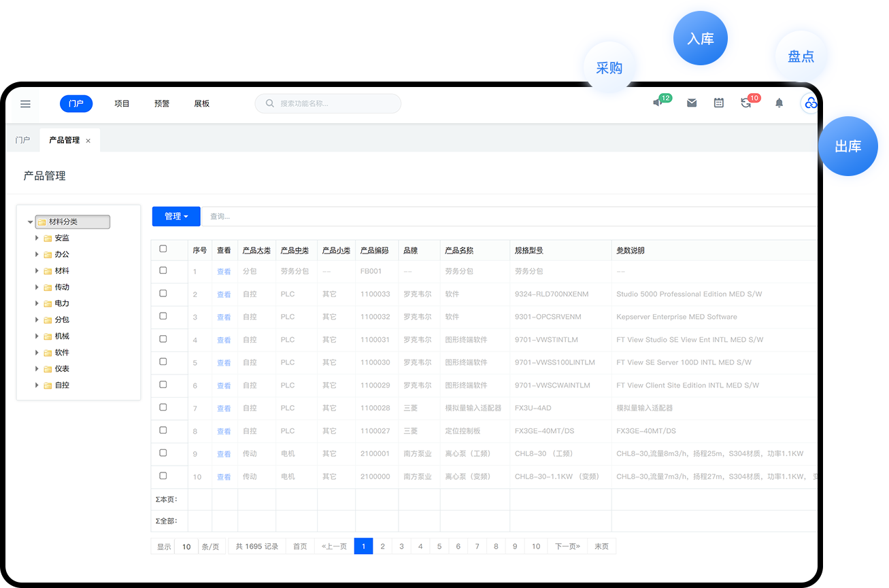The width and height of the screenshot is (889, 588).
Task: Go to the 下一页 next page button
Action: [567, 547]
